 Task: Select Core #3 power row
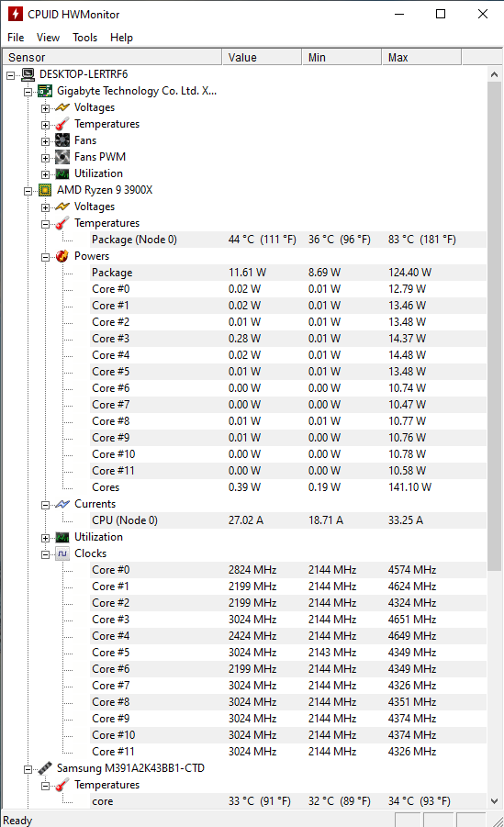[x=288, y=339]
